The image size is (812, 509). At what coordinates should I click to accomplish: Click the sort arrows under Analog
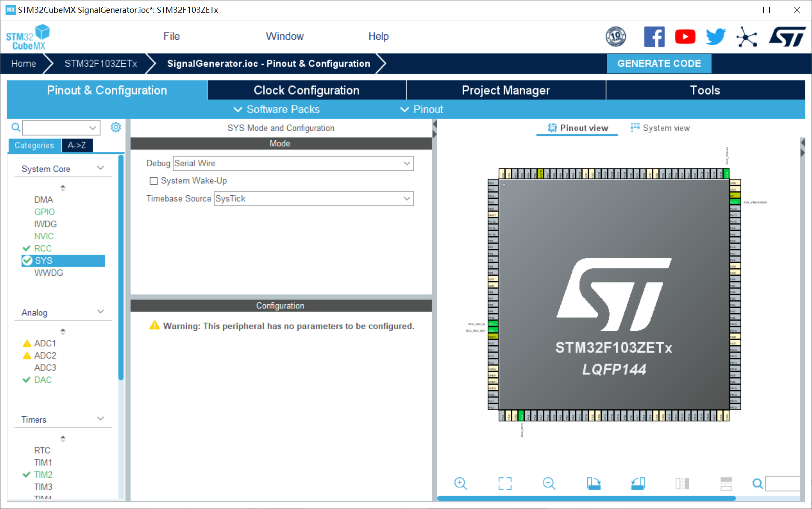(63, 331)
